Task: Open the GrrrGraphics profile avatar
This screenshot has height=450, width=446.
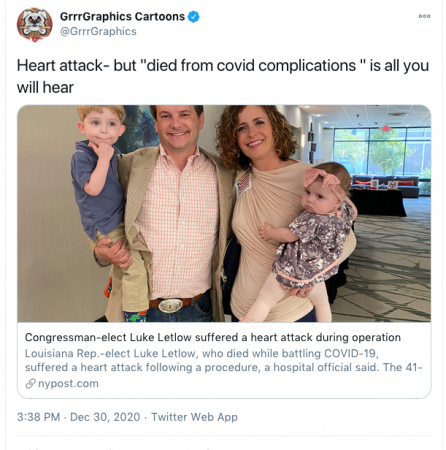Action: point(35,24)
